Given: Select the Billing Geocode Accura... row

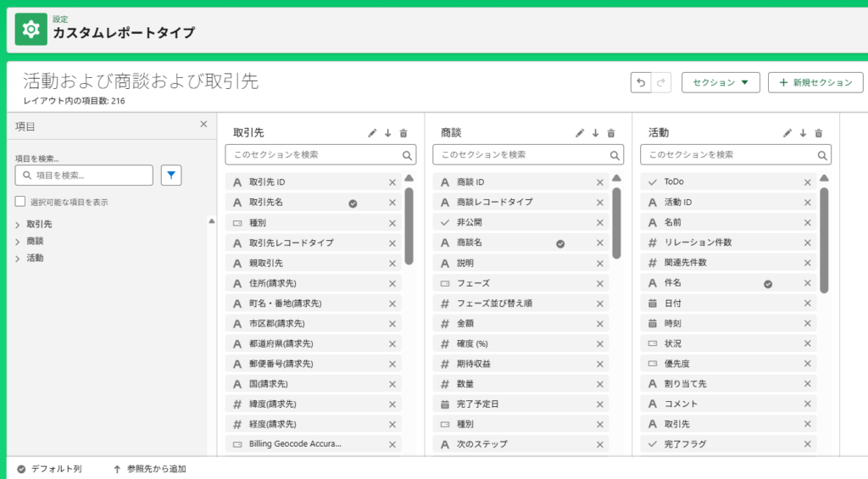Looking at the screenshot, I should click(314, 444).
